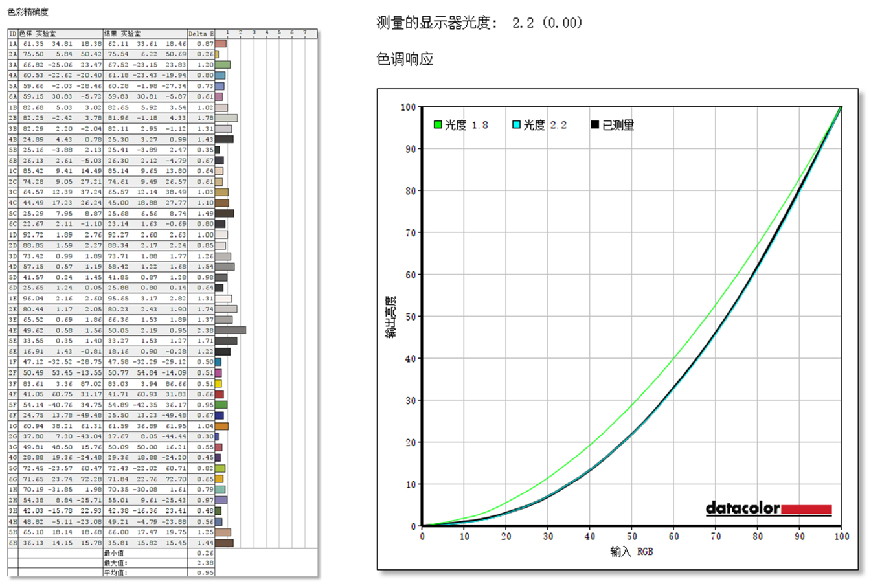Click the datacolor logo
The image size is (882, 588).
[768, 508]
